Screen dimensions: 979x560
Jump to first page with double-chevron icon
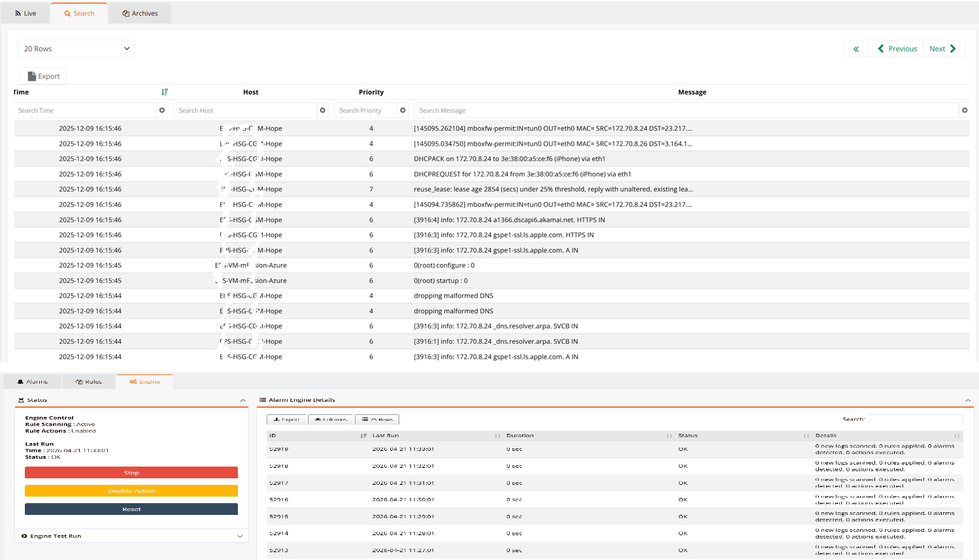tap(855, 48)
